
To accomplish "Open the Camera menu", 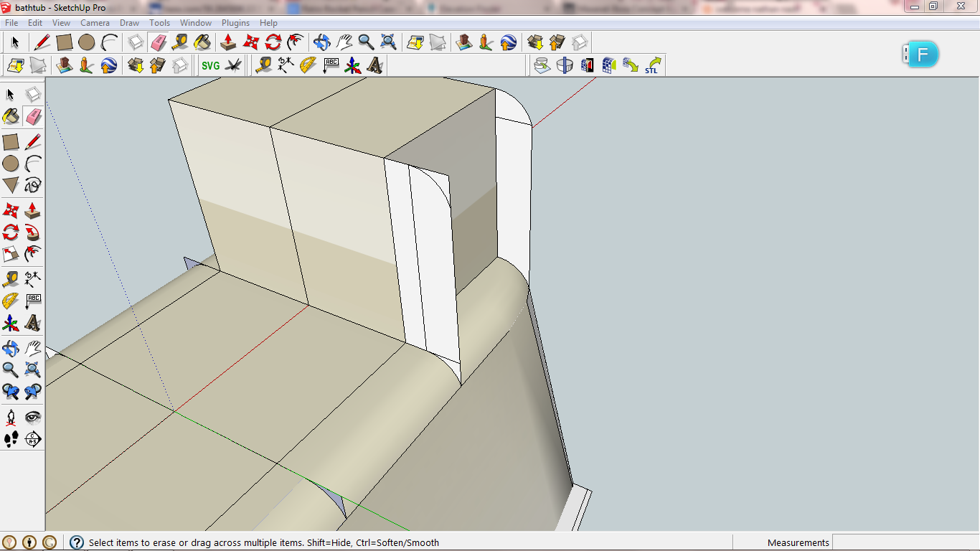I will (95, 23).
